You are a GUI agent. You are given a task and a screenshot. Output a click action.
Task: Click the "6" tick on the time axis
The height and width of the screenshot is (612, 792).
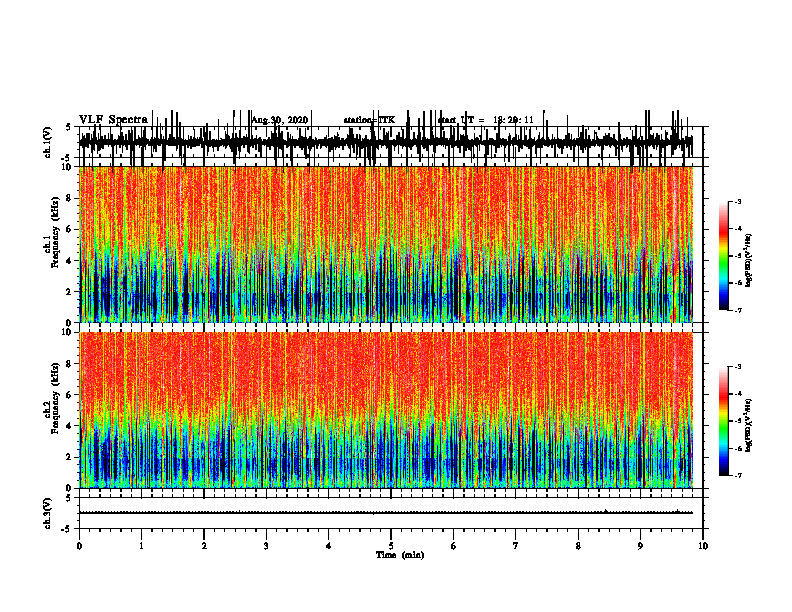(454, 546)
